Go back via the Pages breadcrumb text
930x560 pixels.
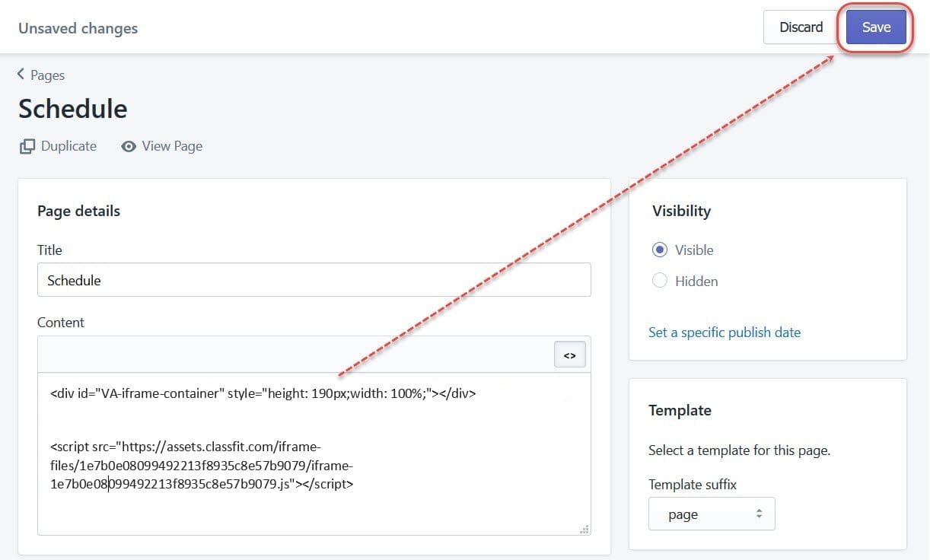pyautogui.click(x=47, y=75)
